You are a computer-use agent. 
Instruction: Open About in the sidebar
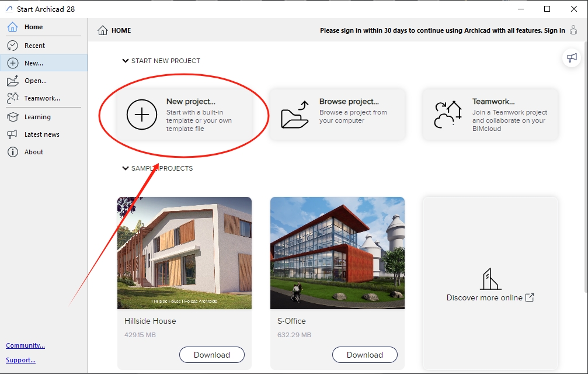tap(44, 152)
